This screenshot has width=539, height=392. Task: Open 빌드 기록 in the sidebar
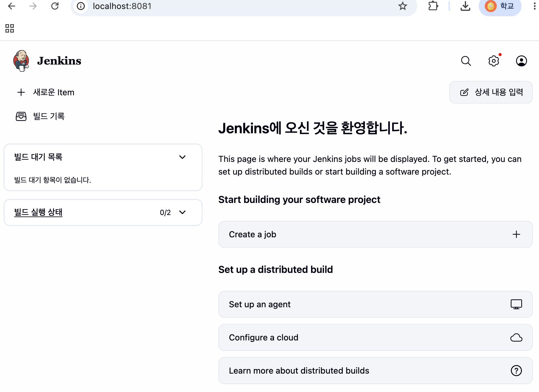coord(40,116)
